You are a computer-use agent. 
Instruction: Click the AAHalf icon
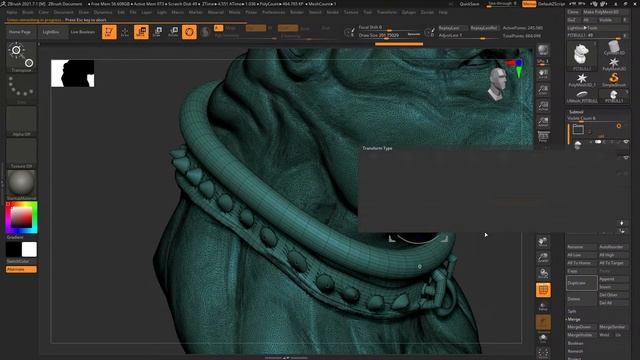543,122
